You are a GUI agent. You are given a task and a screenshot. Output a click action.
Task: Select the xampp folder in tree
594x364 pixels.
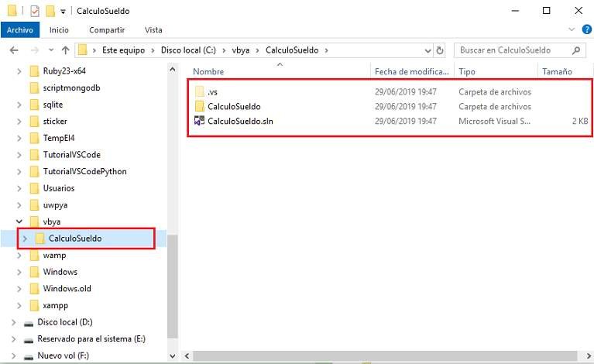pos(54,305)
